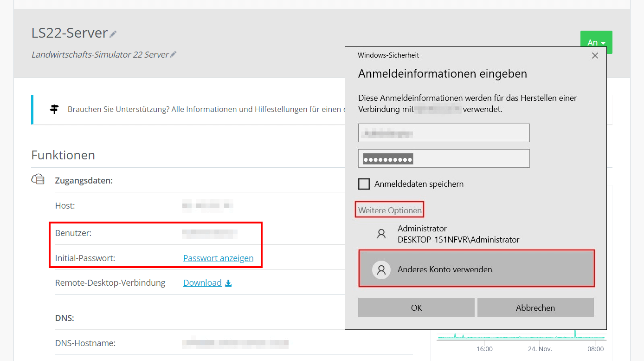Click the Funktionen heading
644x361 pixels.
coord(63,155)
